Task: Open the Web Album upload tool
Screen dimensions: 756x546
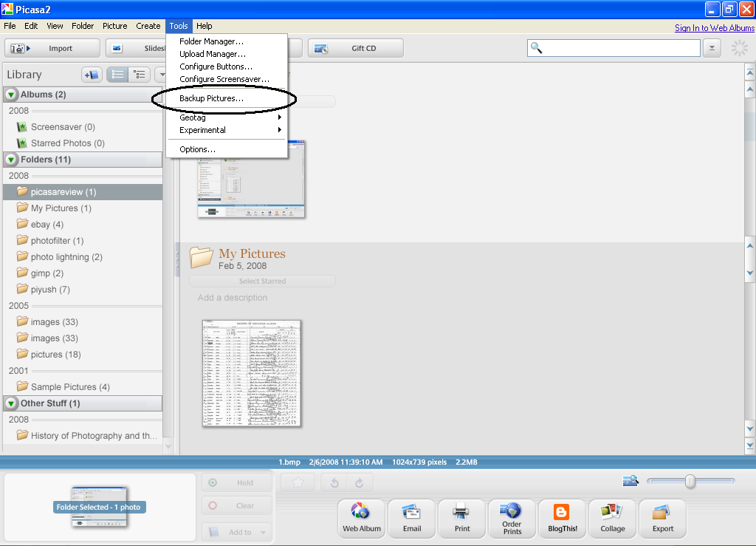Action: pos(362,518)
